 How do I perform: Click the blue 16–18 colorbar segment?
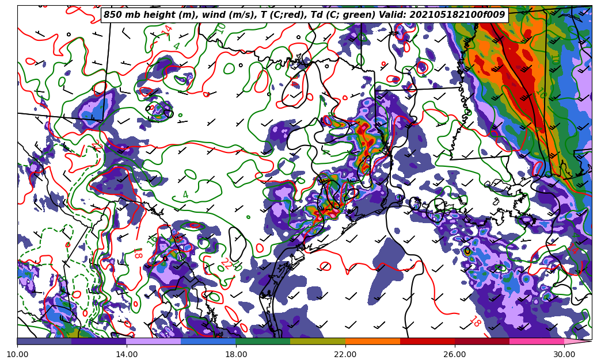tap(208, 341)
